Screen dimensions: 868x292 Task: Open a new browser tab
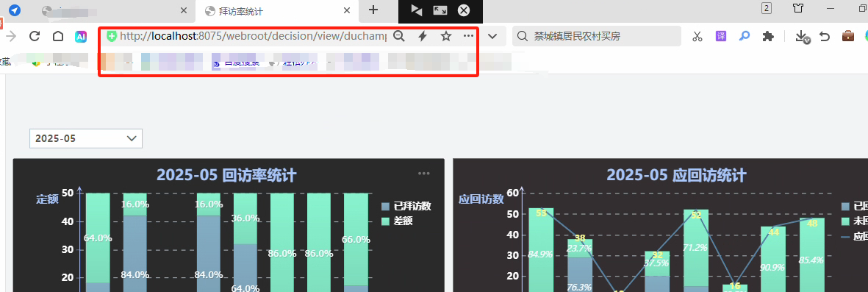point(373,10)
